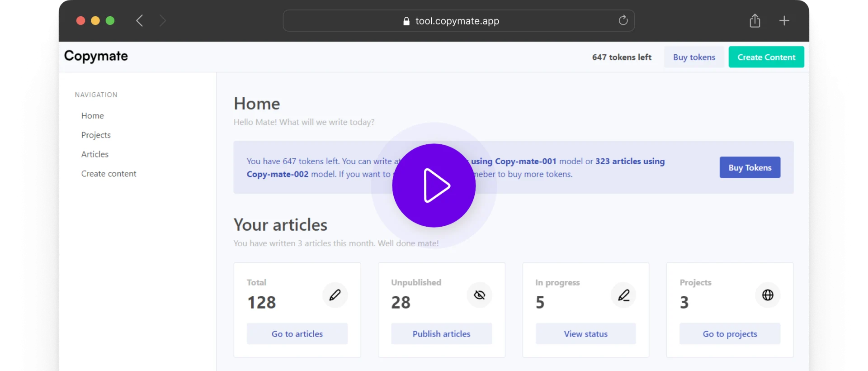Select Create content in the sidebar
868x371 pixels.
pos(108,174)
